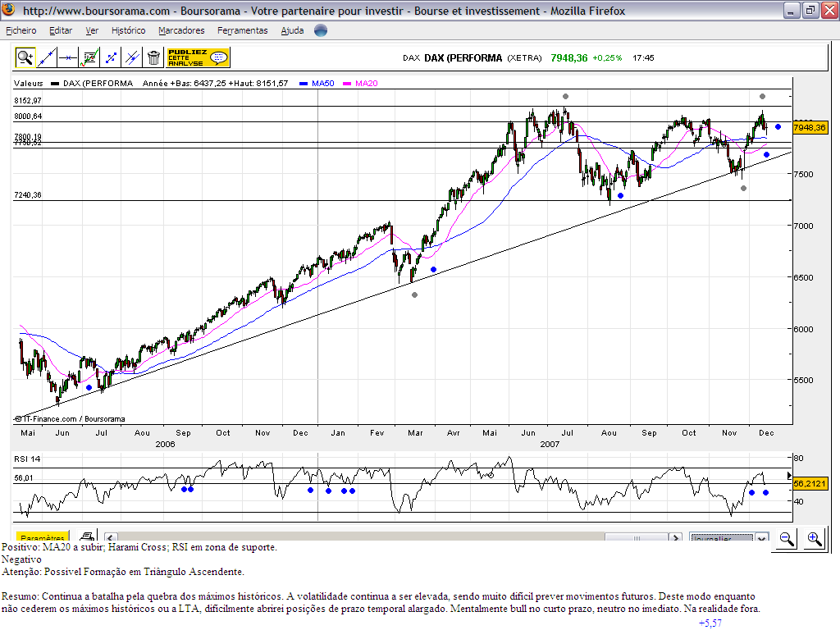
Task: Click the (XETRA) exchange label
Action: (x=524, y=58)
